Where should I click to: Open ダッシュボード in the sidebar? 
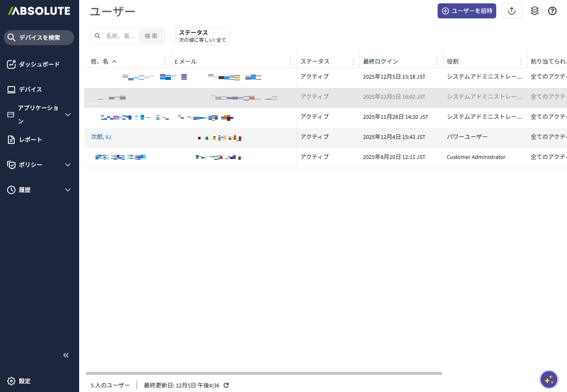39,64
